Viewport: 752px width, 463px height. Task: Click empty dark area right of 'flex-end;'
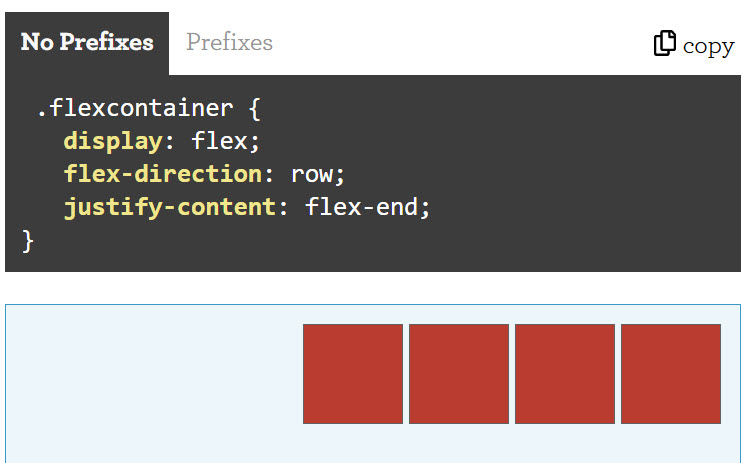point(580,208)
